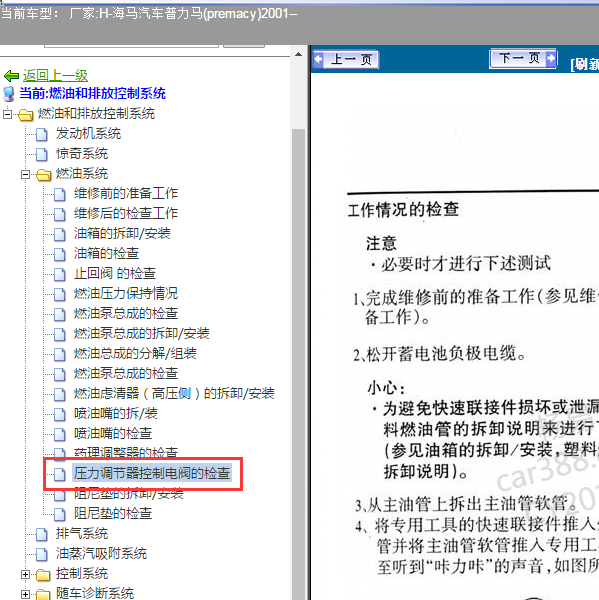Click page icon beside 喷油嘴的拆/装

click(x=60, y=414)
